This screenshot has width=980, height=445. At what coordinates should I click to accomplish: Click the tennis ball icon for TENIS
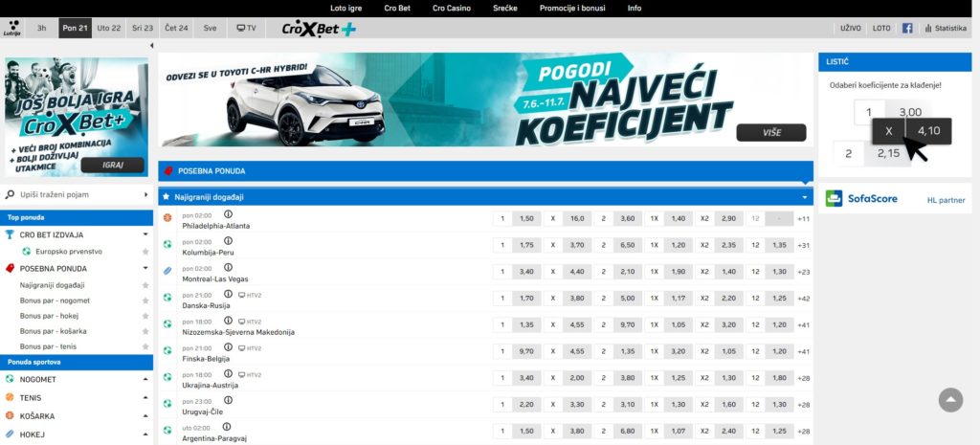(x=10, y=397)
